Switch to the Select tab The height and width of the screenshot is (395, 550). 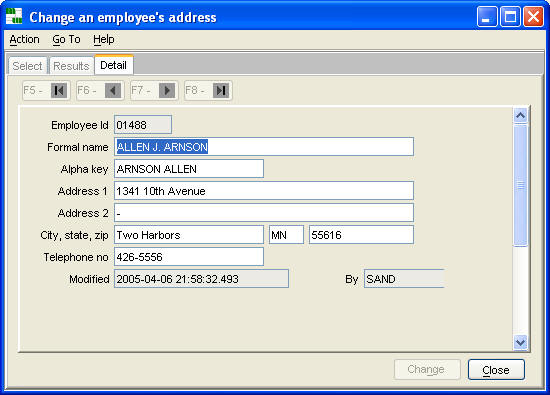[x=27, y=66]
